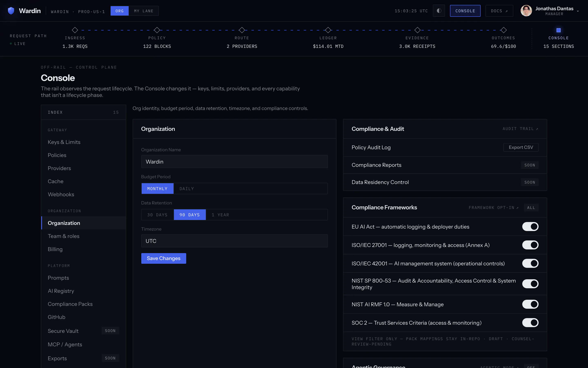588x368 pixels.
Task: Click the Organization Name field
Action: [234, 162]
